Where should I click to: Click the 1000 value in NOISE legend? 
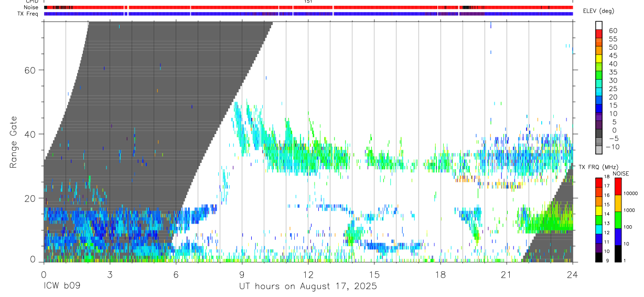(629, 210)
